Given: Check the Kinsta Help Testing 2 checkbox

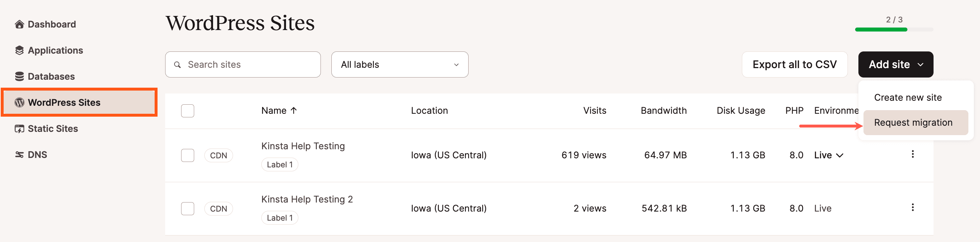Looking at the screenshot, I should coord(188,209).
